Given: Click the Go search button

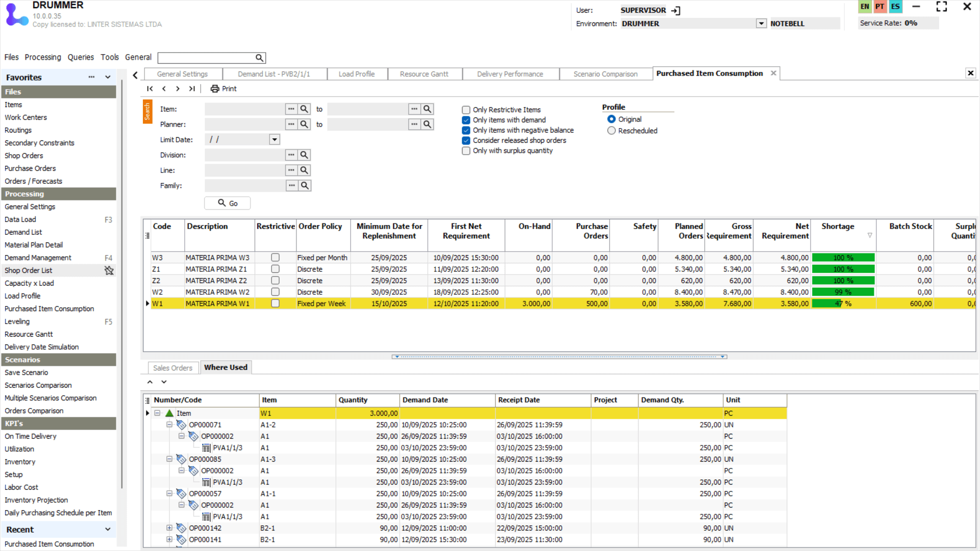Looking at the screenshot, I should coord(228,203).
